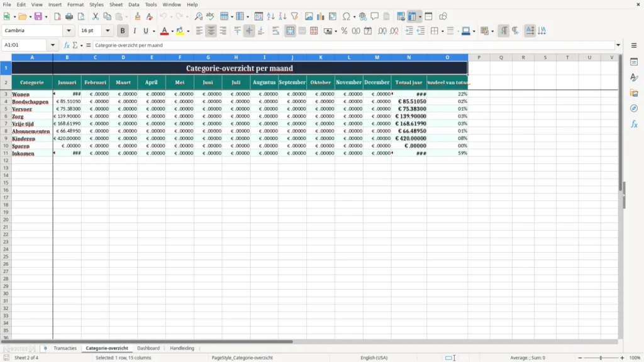The image size is (644, 362).
Task: Open Find and Replace
Action: click(x=198, y=16)
